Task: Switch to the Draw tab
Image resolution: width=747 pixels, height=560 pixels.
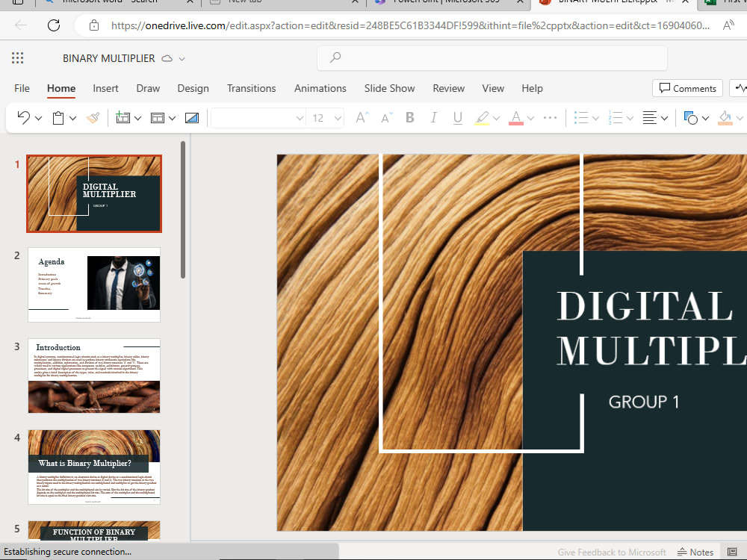Action: (148, 88)
